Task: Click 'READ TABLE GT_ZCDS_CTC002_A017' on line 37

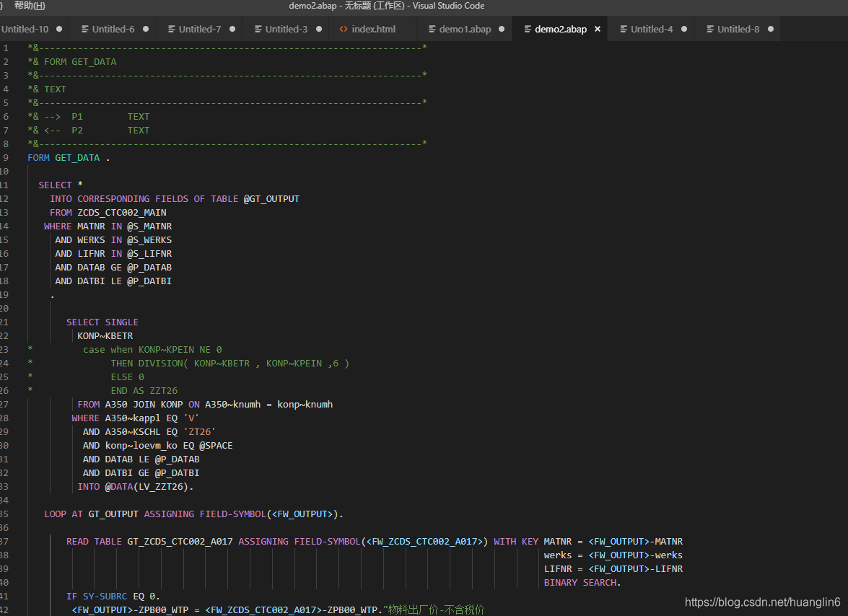Action: coord(149,542)
